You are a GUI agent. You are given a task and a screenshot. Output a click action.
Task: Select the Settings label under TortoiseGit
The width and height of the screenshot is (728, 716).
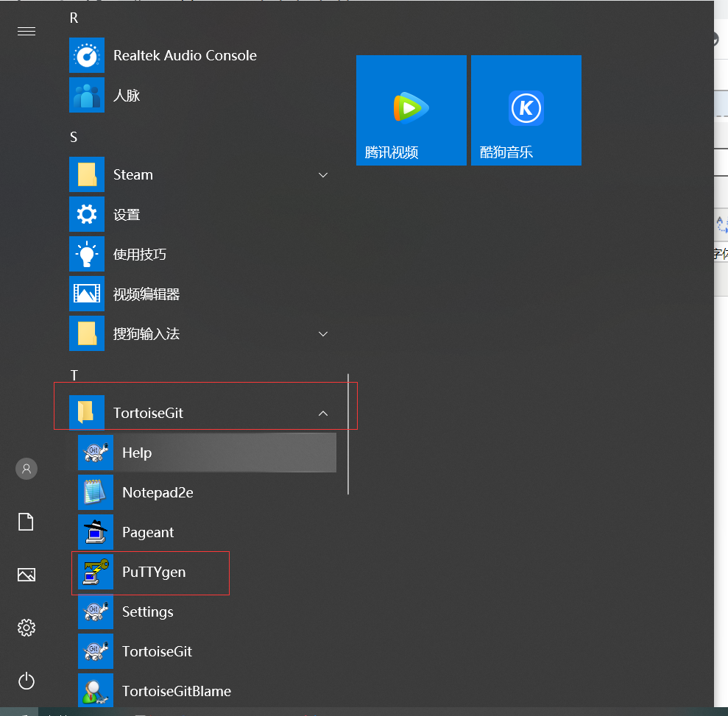[x=148, y=612]
